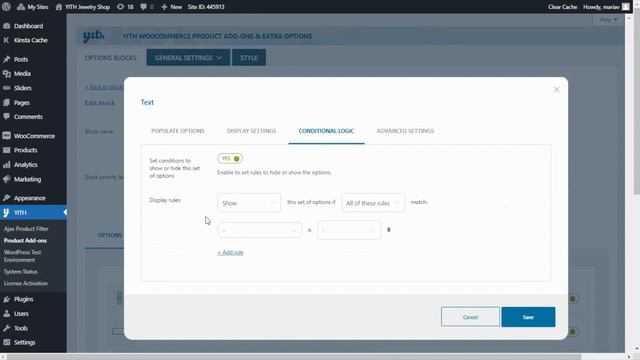Go to Pages in sidebar
This screenshot has width=640, height=360.
tap(22, 102)
